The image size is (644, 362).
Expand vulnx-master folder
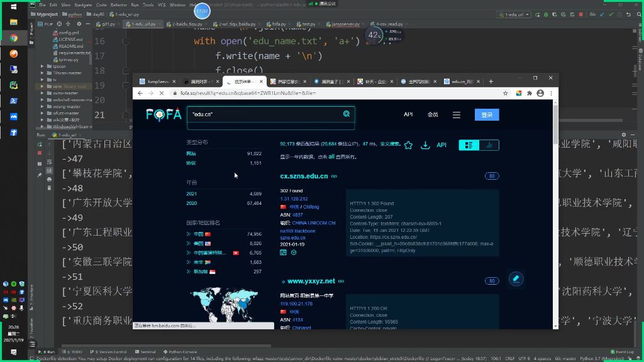coord(42,93)
